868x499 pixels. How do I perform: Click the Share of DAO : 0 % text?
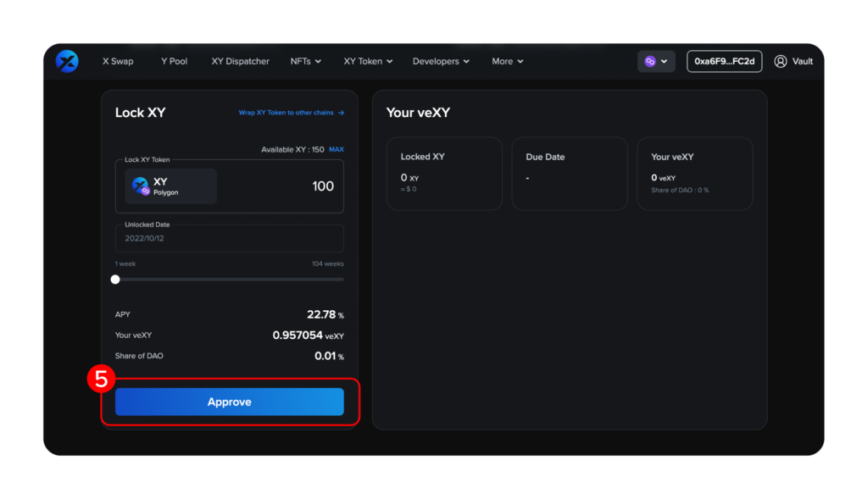680,191
